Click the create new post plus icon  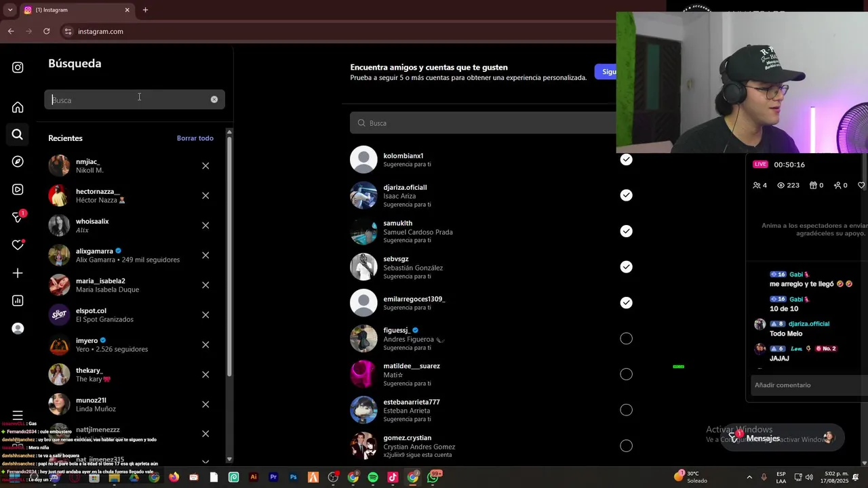tap(18, 272)
